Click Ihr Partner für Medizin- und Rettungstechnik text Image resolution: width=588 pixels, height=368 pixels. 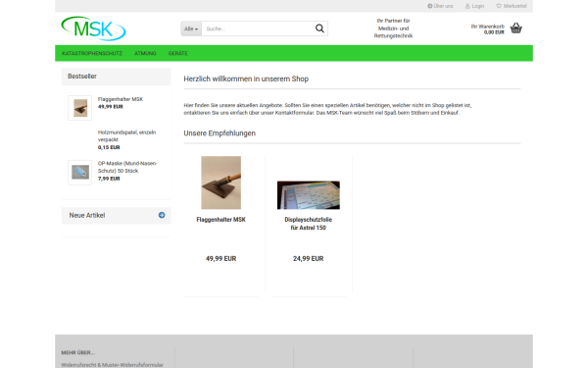[x=393, y=28]
